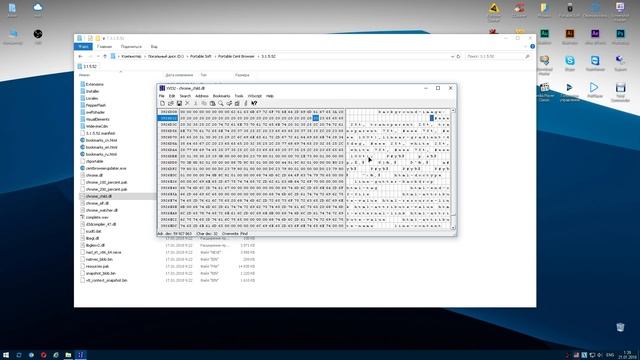640x360 pixels.
Task: Click Portable Cent Browser breadcrumb in address bar
Action: pos(236,56)
